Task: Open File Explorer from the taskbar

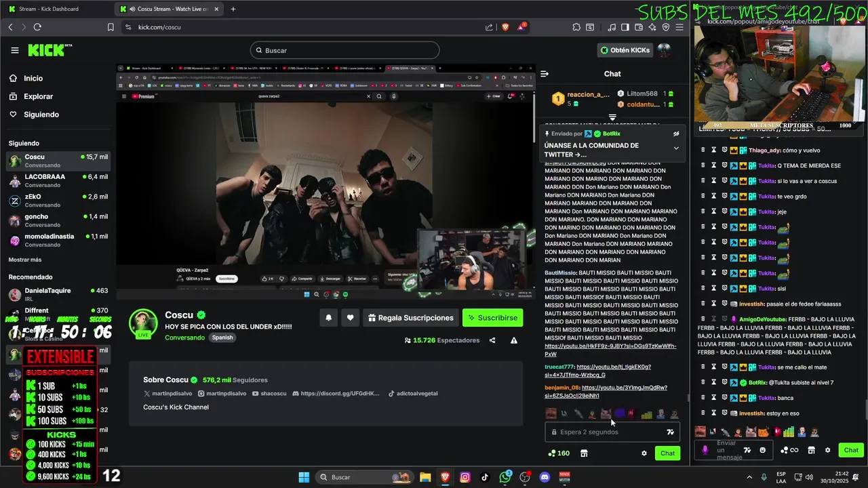Action: point(425,477)
